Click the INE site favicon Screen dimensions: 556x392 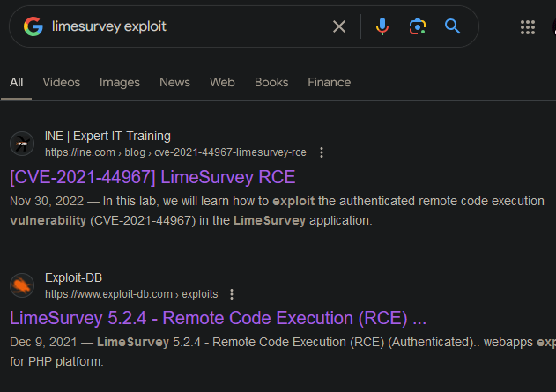point(22,144)
